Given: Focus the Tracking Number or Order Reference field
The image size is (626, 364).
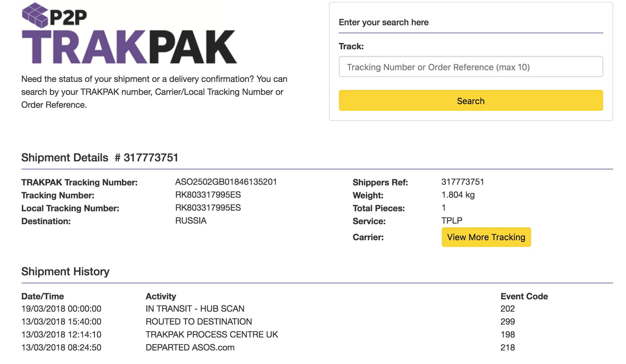Looking at the screenshot, I should [471, 67].
